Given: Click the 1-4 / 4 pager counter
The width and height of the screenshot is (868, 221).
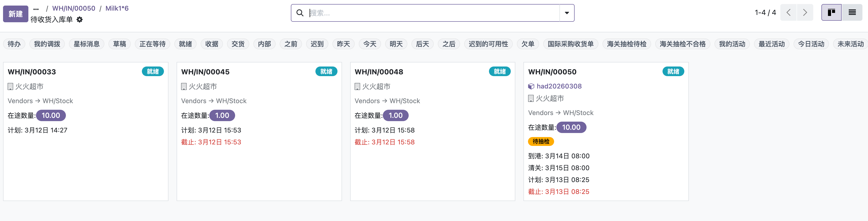Looking at the screenshot, I should [765, 12].
